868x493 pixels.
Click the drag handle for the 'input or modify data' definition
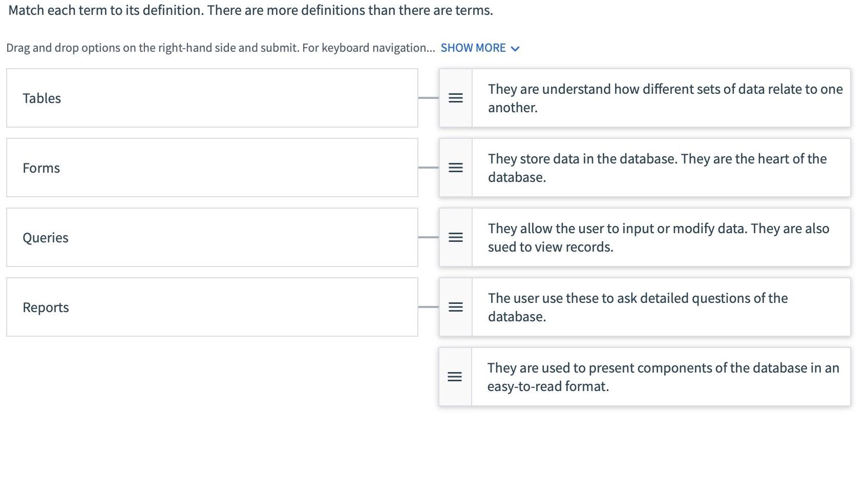pyautogui.click(x=455, y=237)
